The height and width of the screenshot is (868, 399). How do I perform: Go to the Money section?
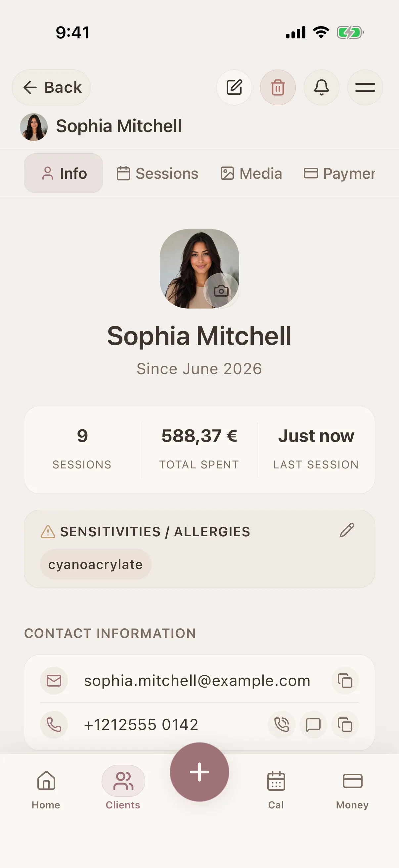[x=352, y=790]
